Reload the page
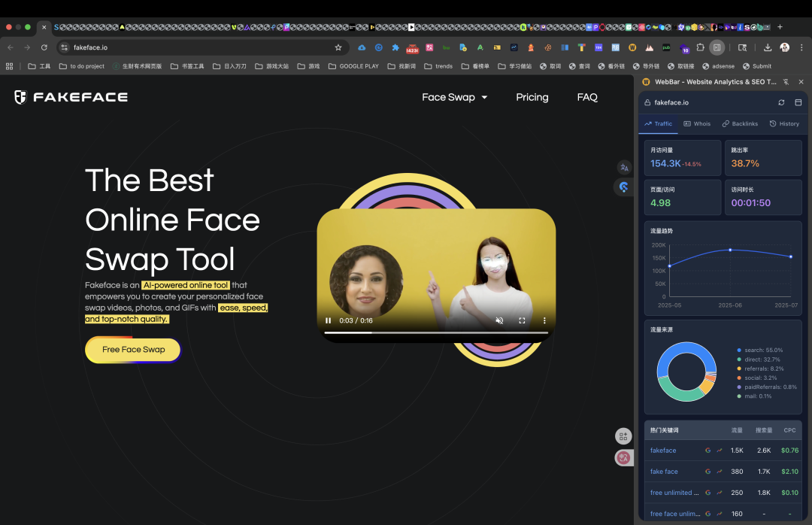This screenshot has height=525, width=812. point(44,47)
